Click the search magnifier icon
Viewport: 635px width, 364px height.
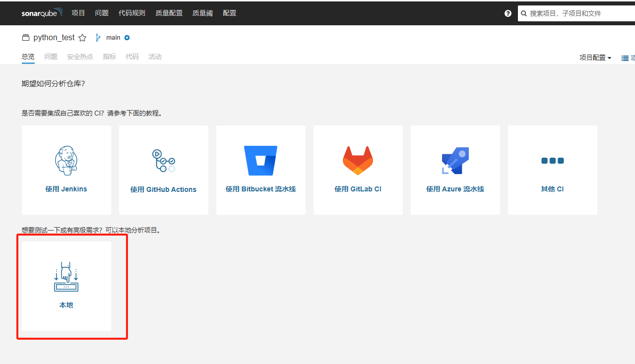click(524, 13)
